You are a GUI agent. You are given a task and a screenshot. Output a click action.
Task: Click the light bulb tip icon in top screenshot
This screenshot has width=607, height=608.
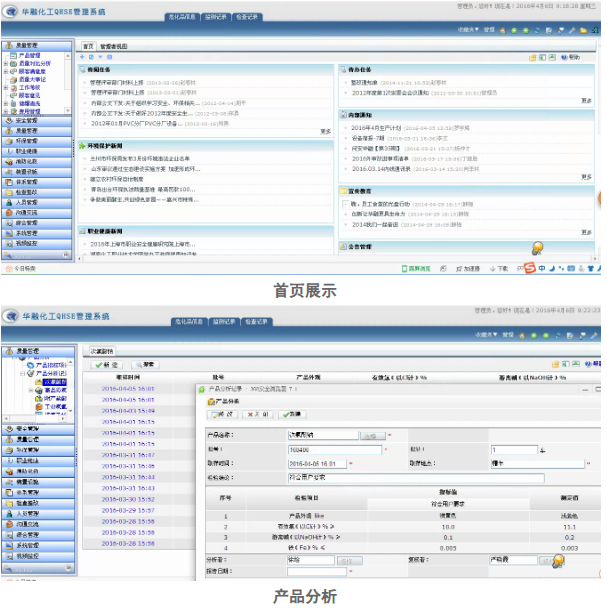[x=537, y=248]
